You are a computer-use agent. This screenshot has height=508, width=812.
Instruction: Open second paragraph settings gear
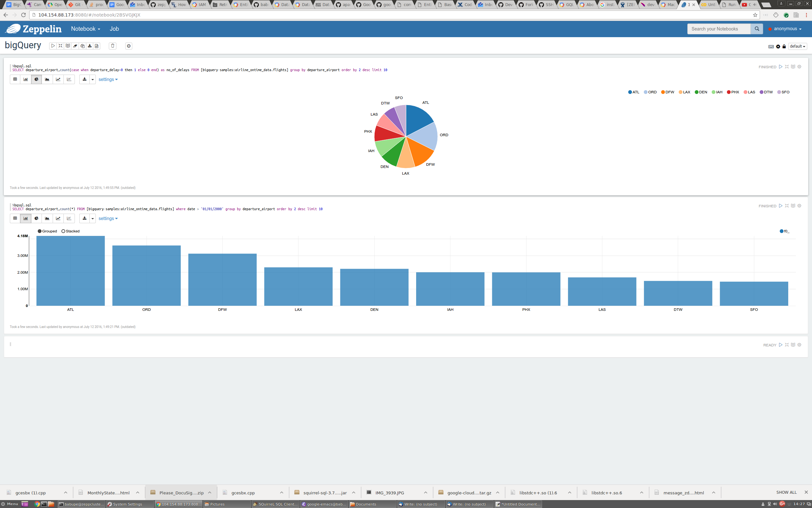[x=799, y=206]
